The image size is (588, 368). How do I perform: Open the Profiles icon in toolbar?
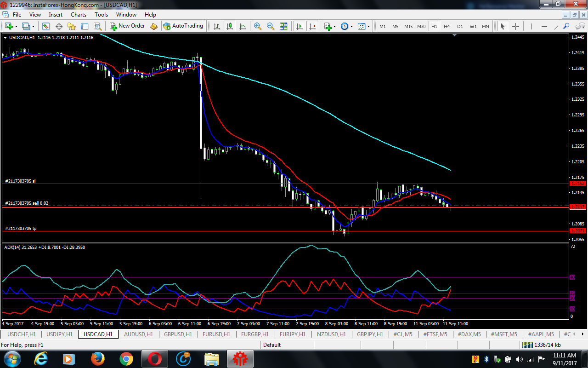click(25, 26)
